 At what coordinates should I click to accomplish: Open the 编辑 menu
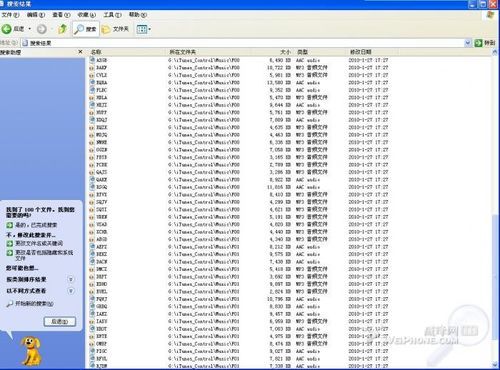[36, 15]
